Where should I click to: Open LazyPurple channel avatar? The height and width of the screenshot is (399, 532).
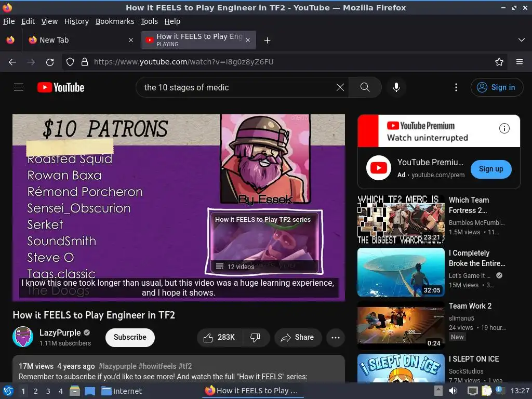23,337
